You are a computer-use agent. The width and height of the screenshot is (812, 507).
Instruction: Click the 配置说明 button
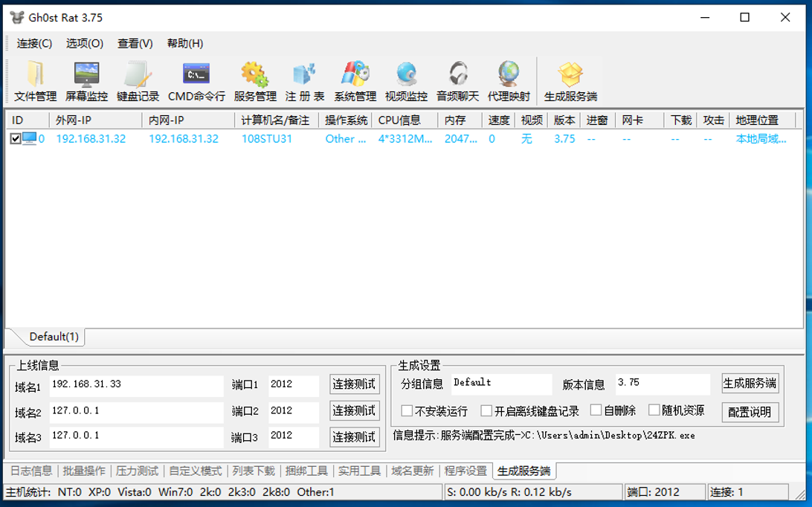[750, 413]
